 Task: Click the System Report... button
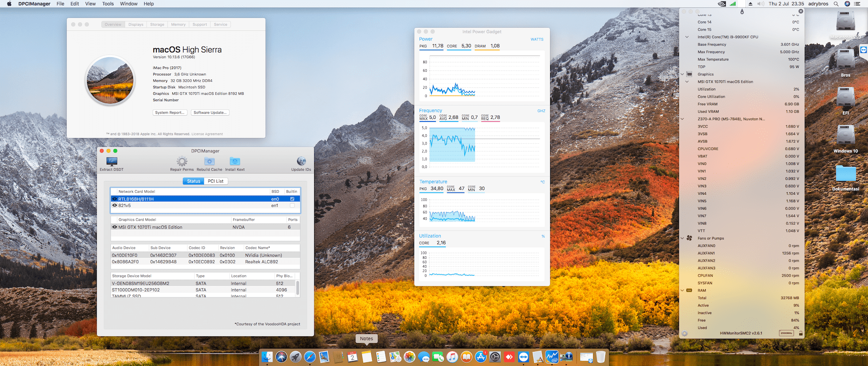[x=170, y=113]
